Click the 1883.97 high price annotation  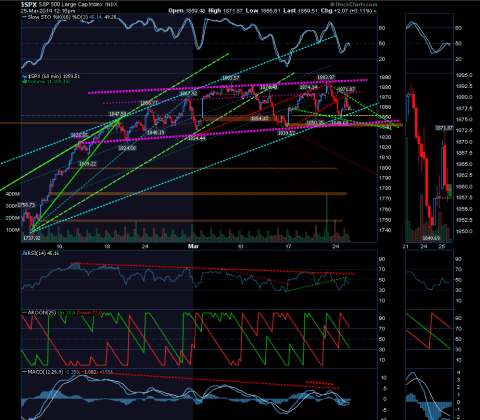click(325, 77)
